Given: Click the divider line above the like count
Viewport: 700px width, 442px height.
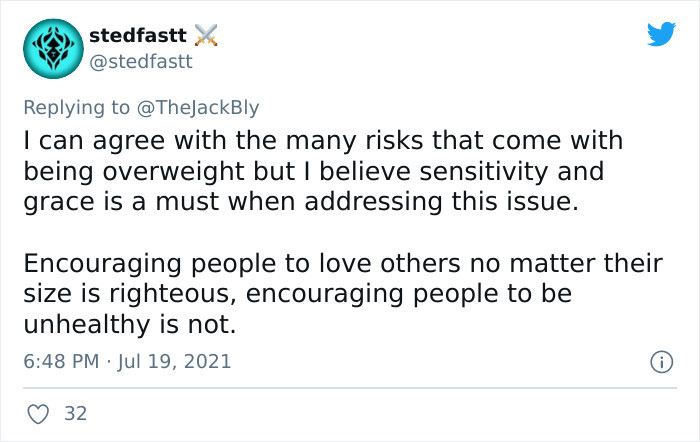Looking at the screenshot, I should point(350,387).
